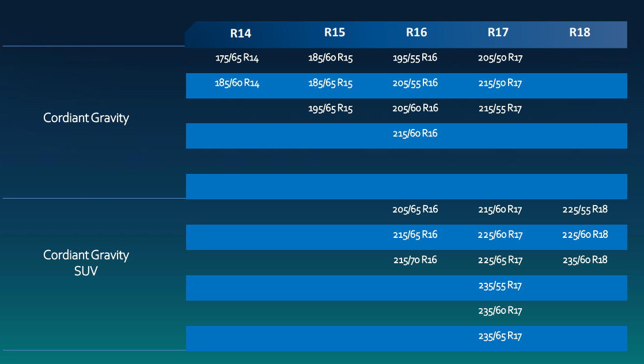
Task: Click the R14 column header
Action: coord(240,33)
